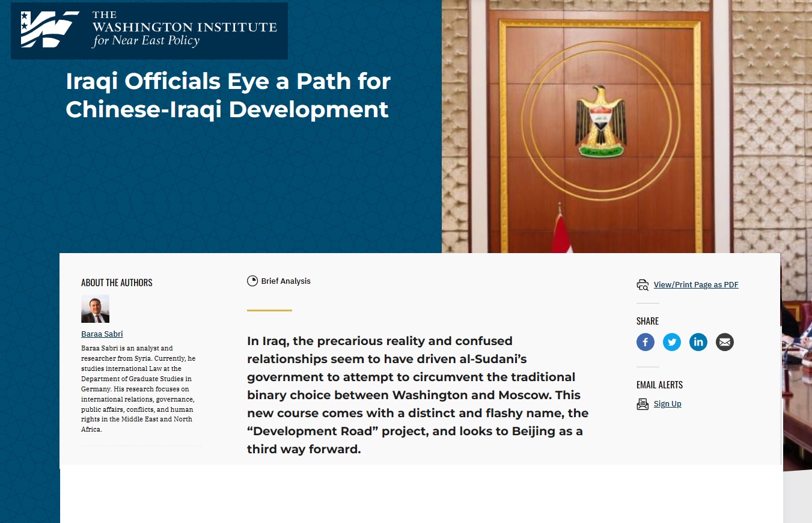Screen dimensions: 812x523
Task: Click the email alerts newsletter icon
Action: pyautogui.click(x=643, y=404)
